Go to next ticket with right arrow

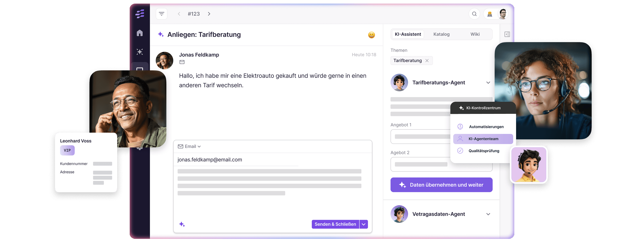209,14
